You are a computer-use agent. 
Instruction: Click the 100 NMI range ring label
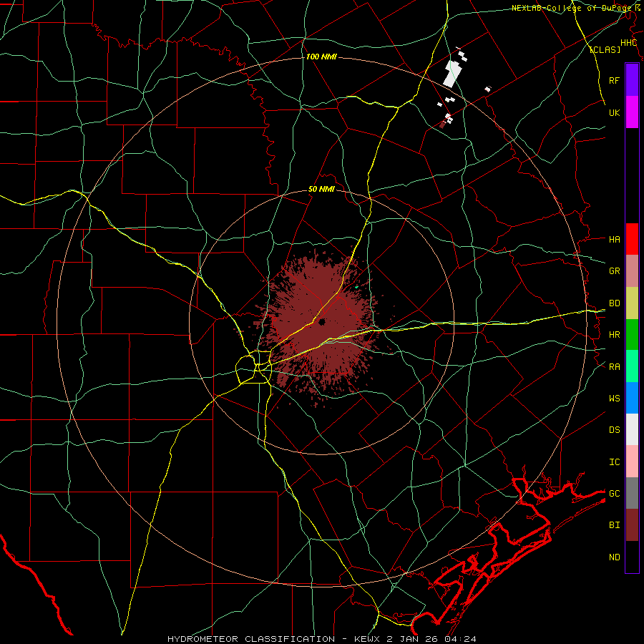tap(321, 57)
